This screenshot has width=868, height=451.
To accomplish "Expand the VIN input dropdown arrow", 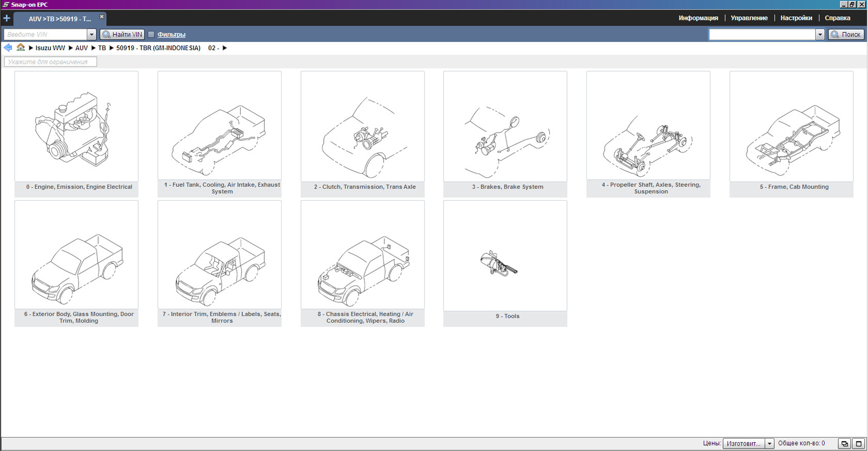I will point(91,34).
